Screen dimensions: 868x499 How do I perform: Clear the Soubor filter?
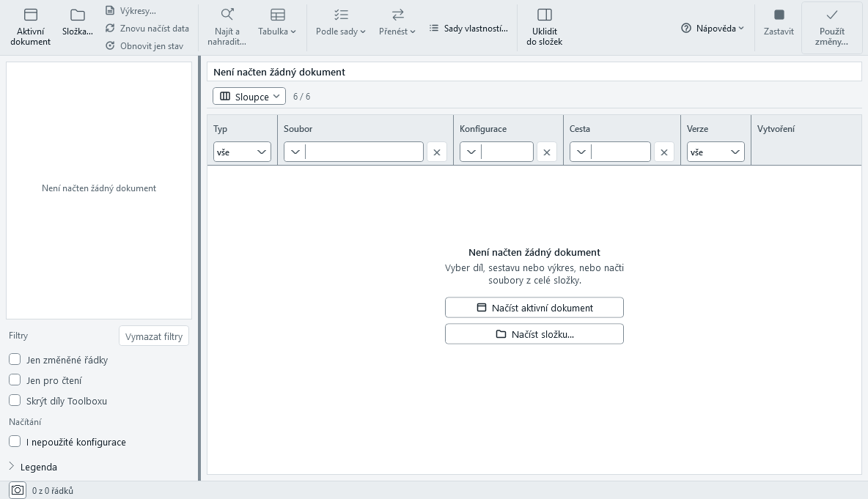click(437, 152)
